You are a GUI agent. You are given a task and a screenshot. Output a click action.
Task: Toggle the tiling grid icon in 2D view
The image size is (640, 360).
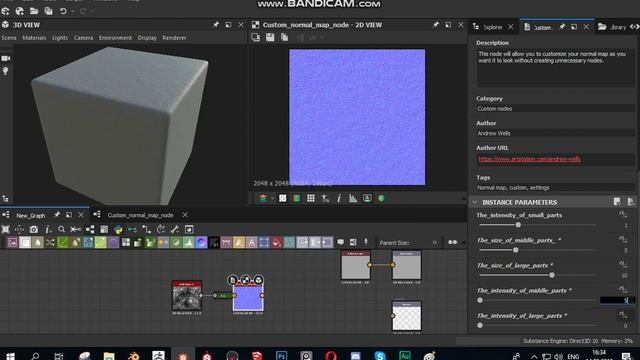click(x=311, y=198)
